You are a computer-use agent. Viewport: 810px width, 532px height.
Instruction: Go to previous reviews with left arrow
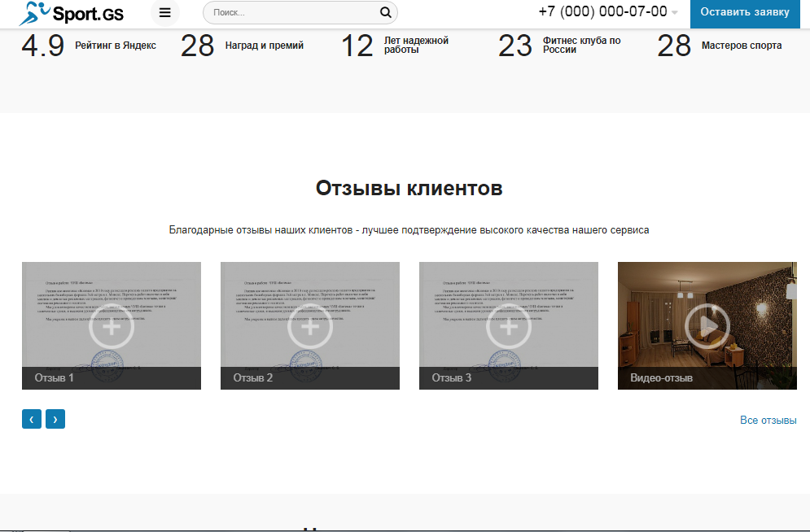coord(31,419)
